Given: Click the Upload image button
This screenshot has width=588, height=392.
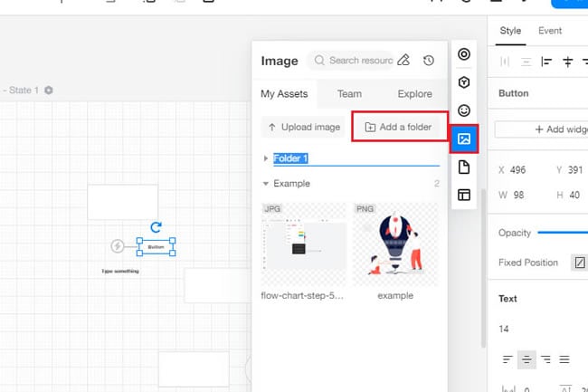Looking at the screenshot, I should [303, 127].
